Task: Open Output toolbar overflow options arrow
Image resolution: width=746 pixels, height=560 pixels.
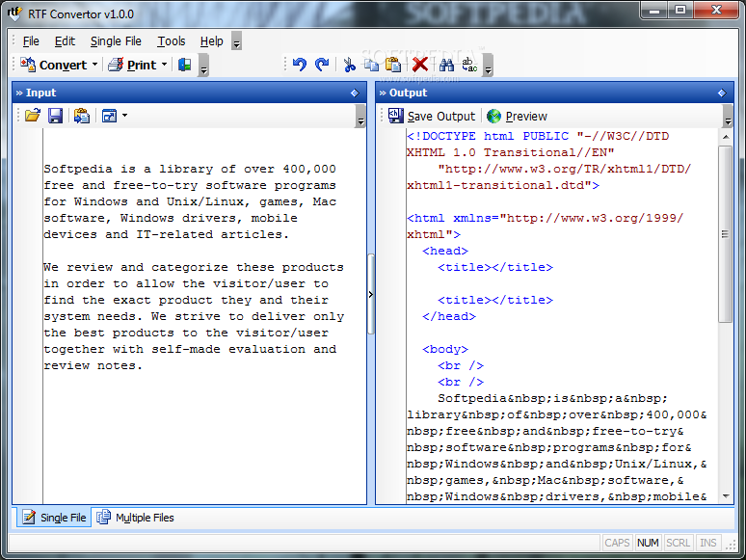Action: (x=728, y=116)
